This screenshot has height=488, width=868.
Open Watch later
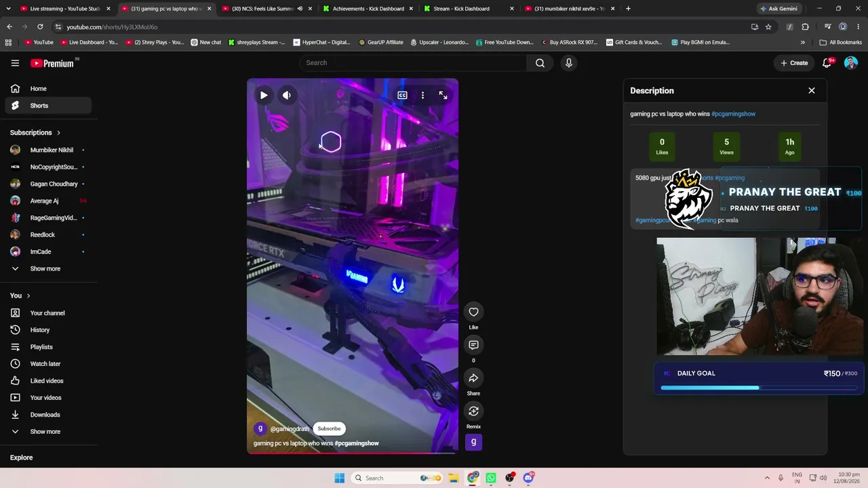pos(48,364)
